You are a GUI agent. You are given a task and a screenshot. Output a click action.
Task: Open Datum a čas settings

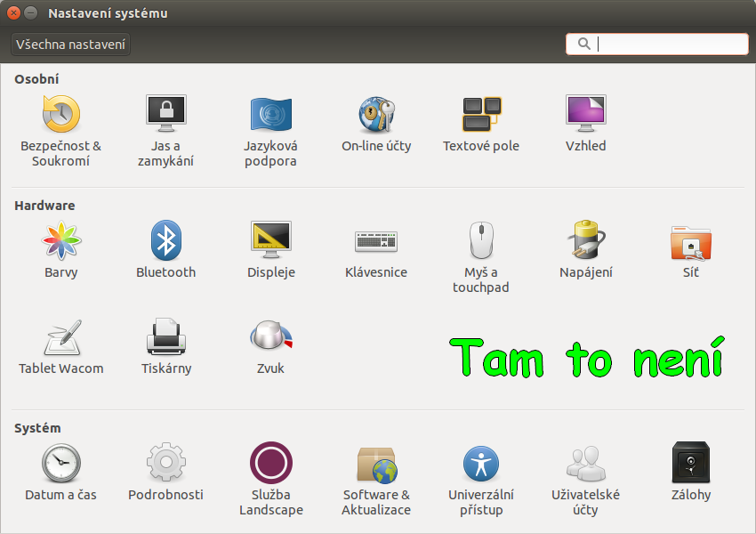pos(60,473)
